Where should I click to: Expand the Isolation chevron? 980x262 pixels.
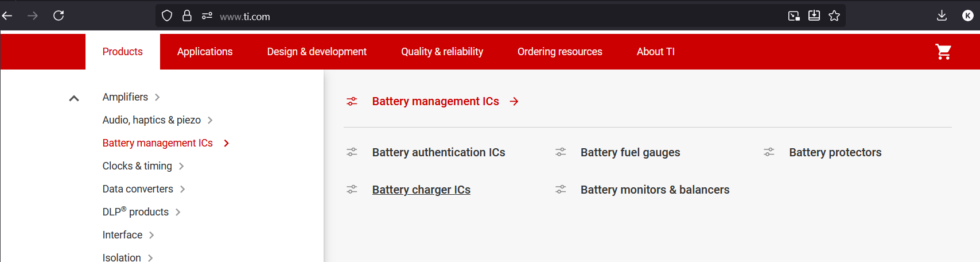click(x=150, y=258)
